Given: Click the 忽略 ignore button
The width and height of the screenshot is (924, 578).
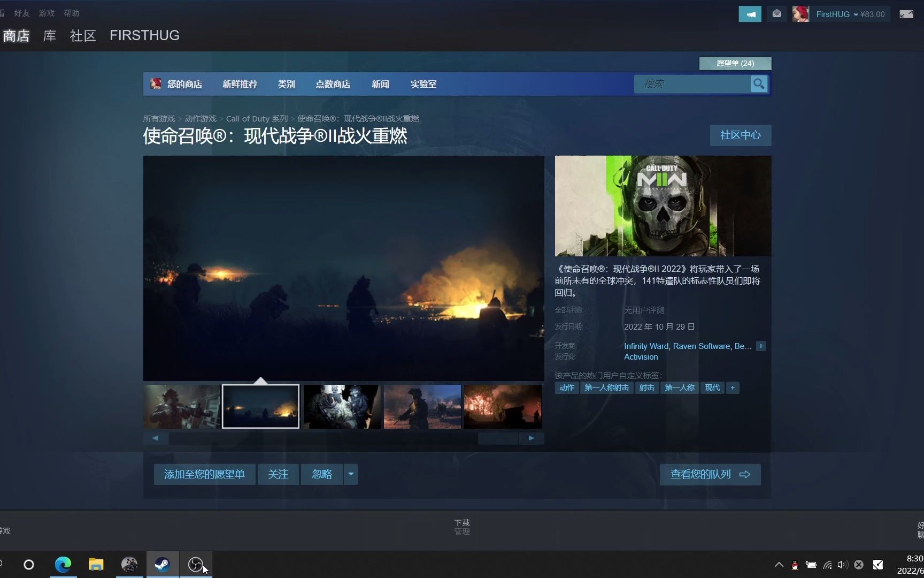Looking at the screenshot, I should 322,474.
